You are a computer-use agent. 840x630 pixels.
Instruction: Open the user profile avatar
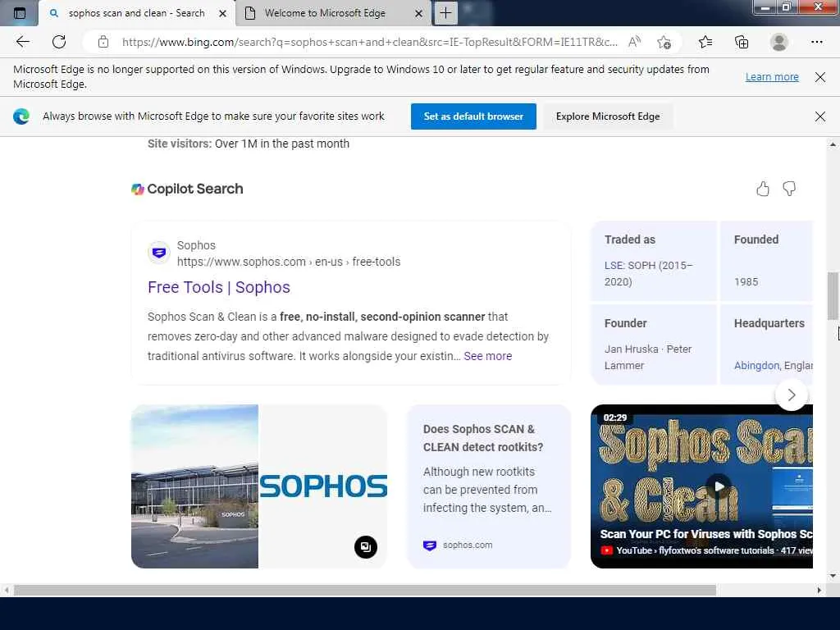[x=779, y=42]
